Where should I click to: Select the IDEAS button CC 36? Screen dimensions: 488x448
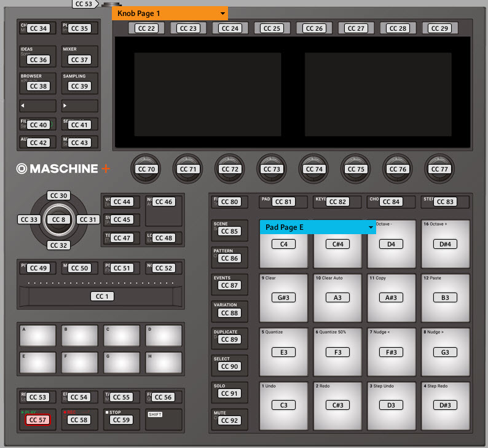pos(37,57)
